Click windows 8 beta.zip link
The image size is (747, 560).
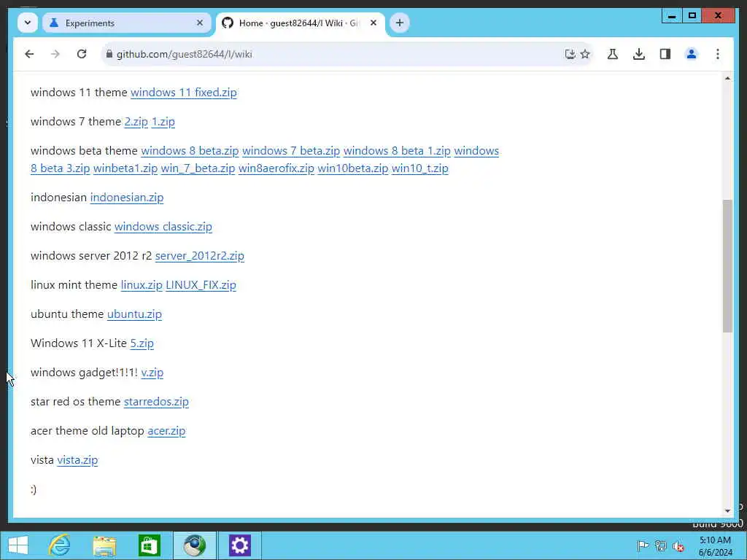coord(190,151)
